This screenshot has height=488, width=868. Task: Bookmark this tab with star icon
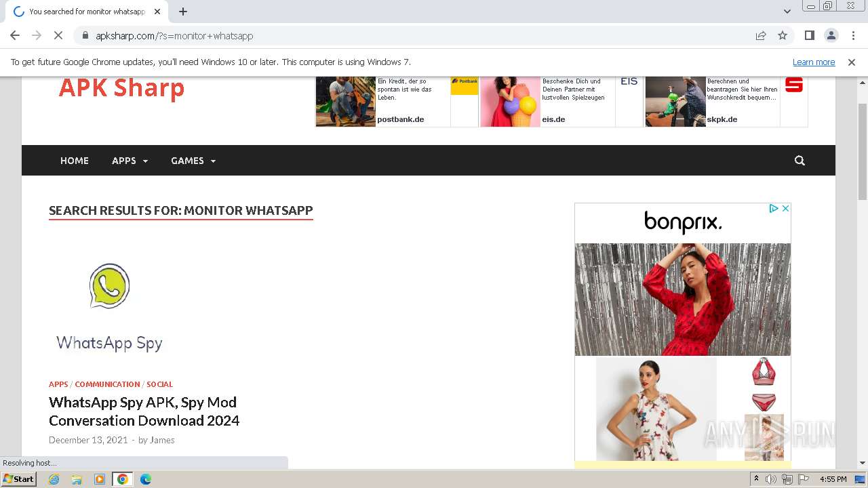(783, 36)
